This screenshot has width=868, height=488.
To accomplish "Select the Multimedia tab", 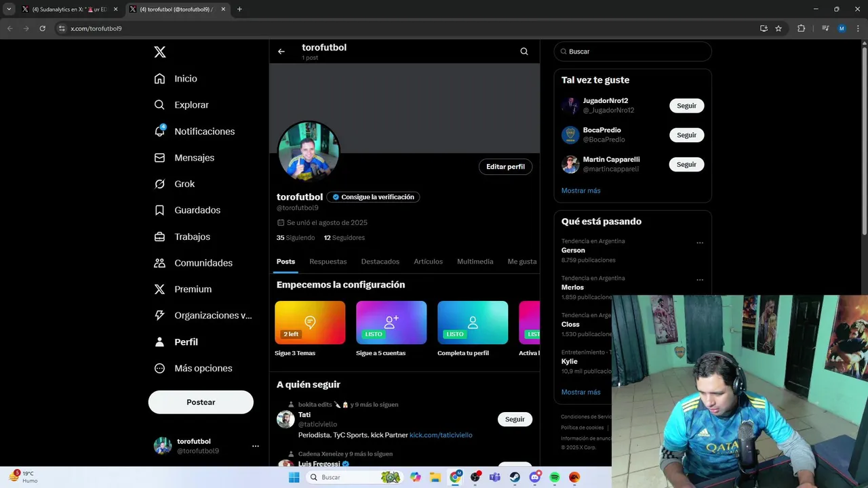I will tap(475, 262).
